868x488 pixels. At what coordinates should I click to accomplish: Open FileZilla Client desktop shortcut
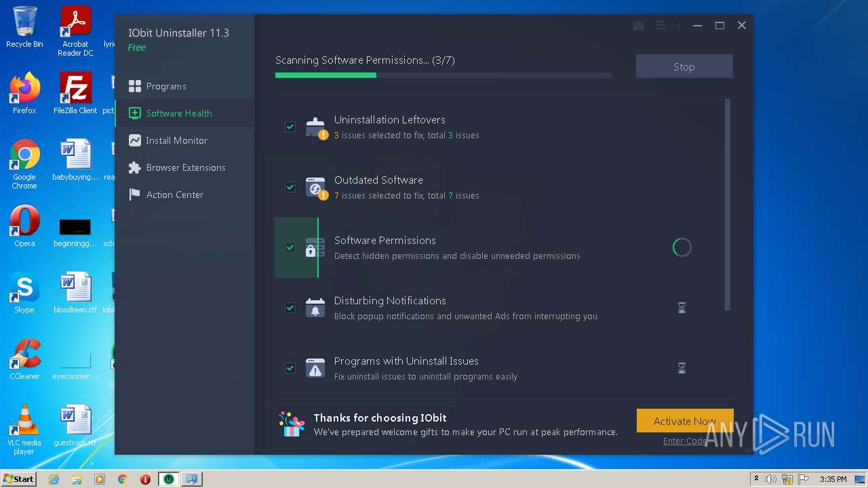[75, 93]
